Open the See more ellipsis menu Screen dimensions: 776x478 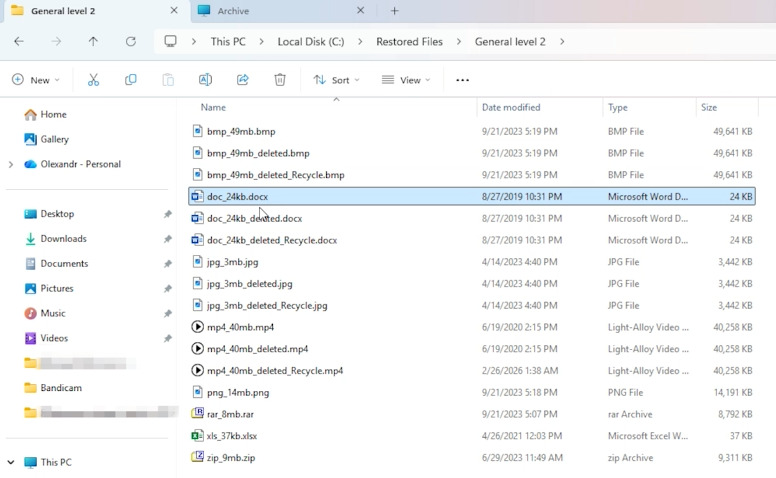pos(462,80)
